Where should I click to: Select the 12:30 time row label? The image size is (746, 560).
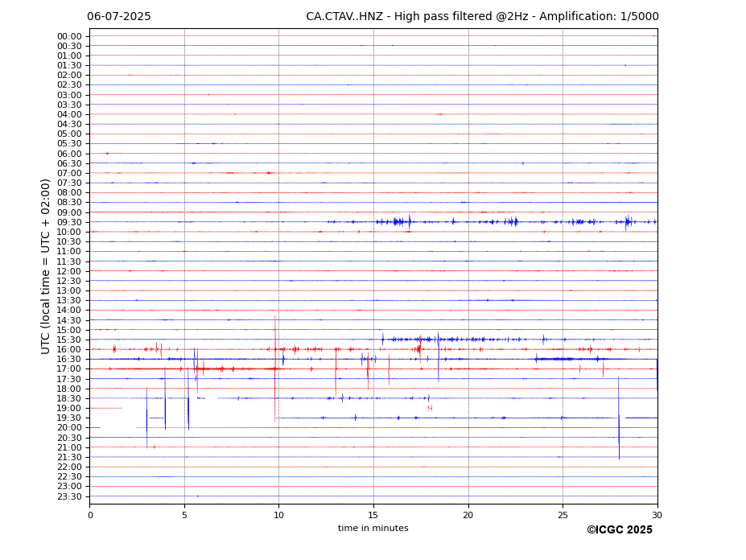(x=69, y=281)
